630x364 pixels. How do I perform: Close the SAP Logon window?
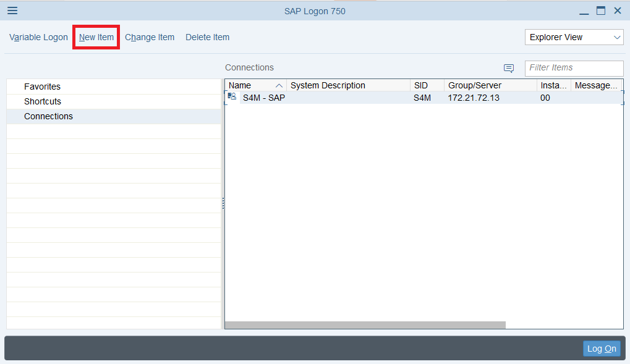[618, 11]
